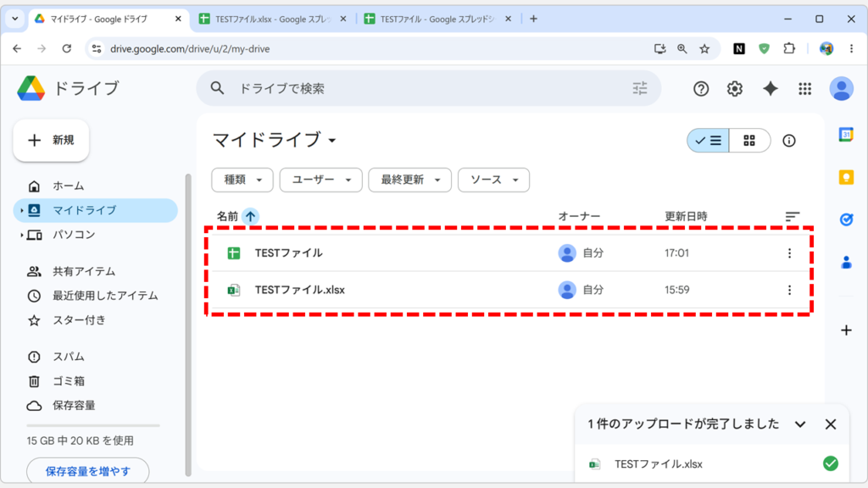The image size is (868, 488).
Task: Click the Notion extension icon
Action: (738, 48)
